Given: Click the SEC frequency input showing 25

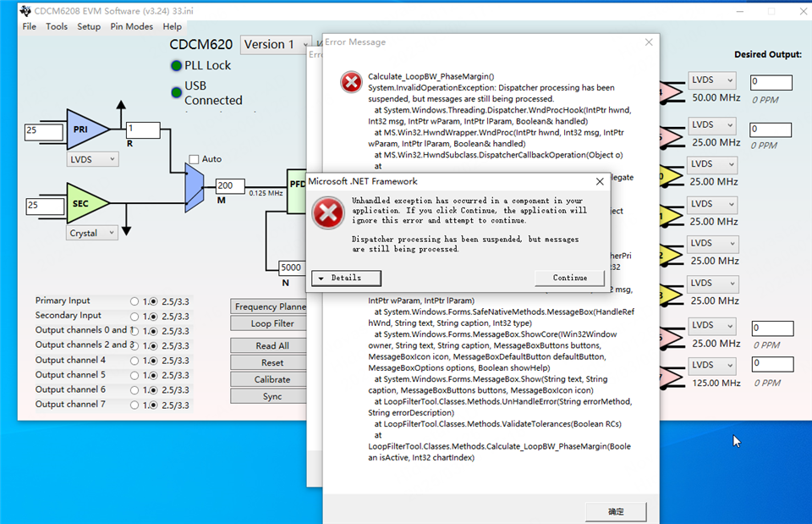Looking at the screenshot, I should pyautogui.click(x=45, y=206).
